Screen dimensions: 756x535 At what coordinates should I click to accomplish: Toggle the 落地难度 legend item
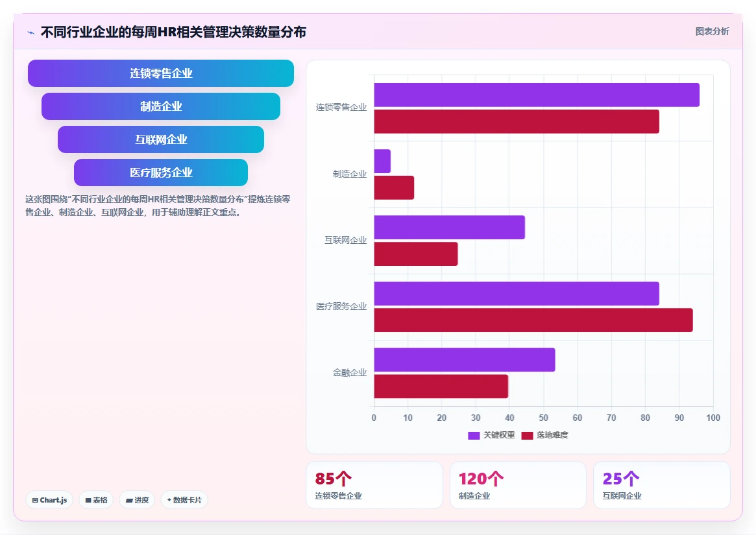[545, 435]
